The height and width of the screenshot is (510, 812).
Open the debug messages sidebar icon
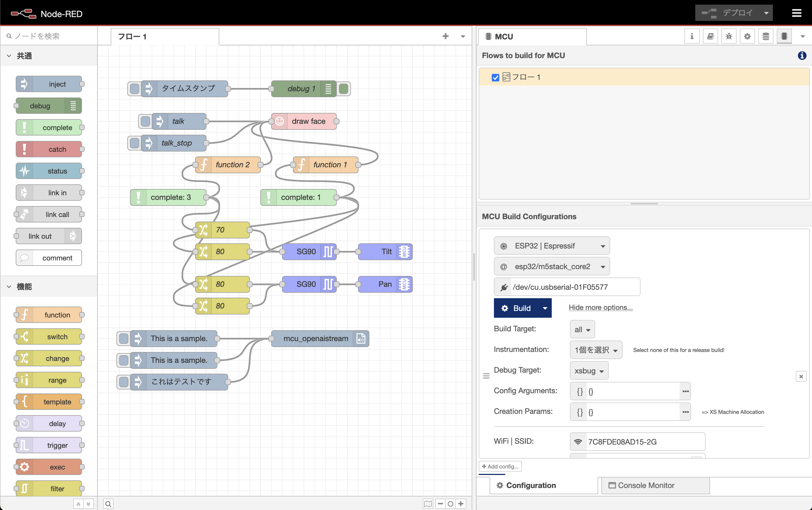[x=729, y=36]
